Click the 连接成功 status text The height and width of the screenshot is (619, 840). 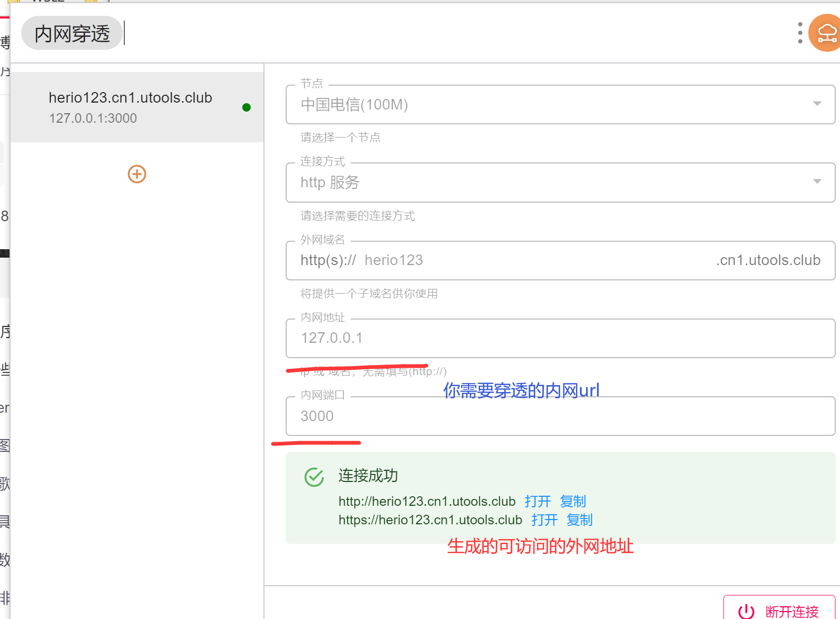coord(368,476)
